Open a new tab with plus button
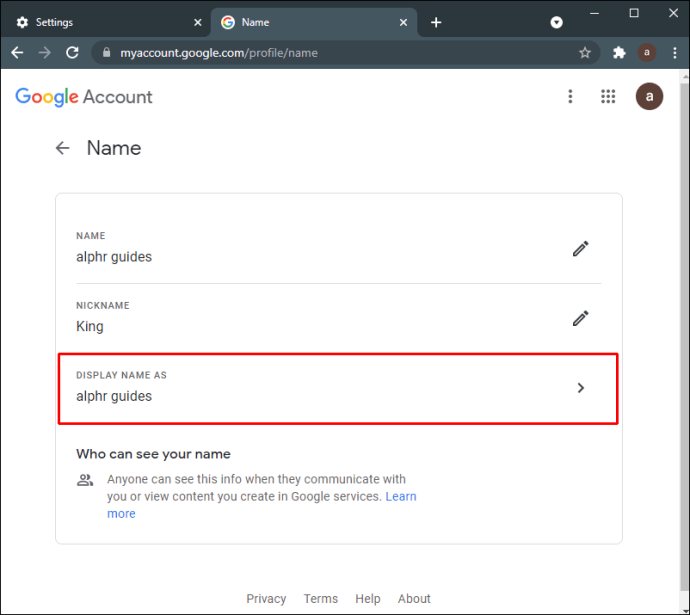Screen dimensions: 690x615 pyautogui.click(x=436, y=22)
